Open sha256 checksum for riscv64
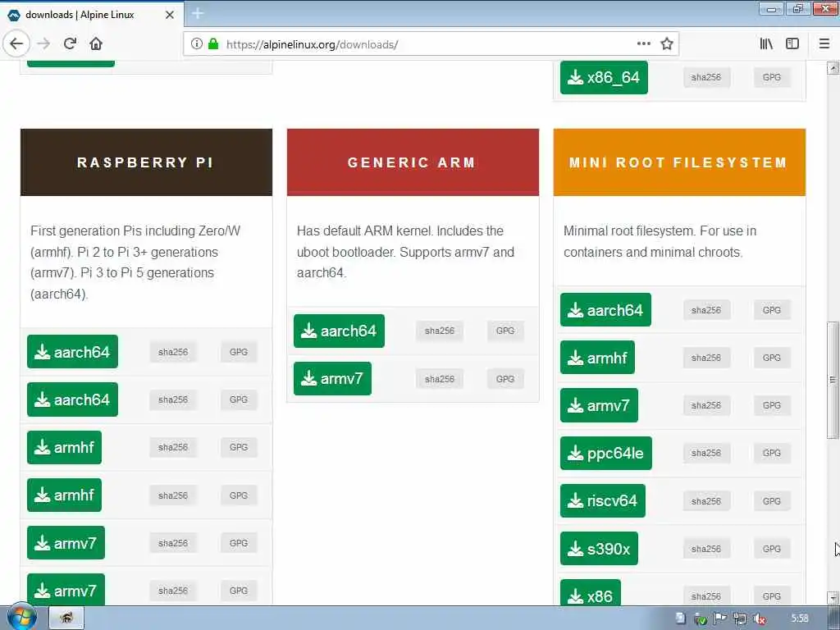Viewport: 840px width, 630px height. [706, 501]
